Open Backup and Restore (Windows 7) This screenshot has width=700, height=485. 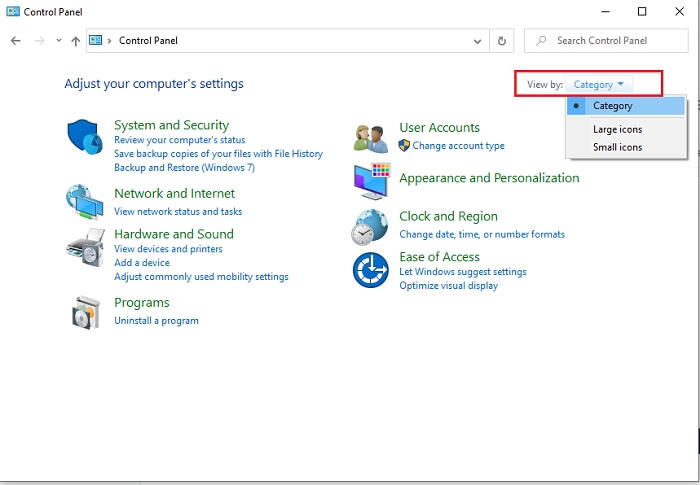click(x=184, y=167)
